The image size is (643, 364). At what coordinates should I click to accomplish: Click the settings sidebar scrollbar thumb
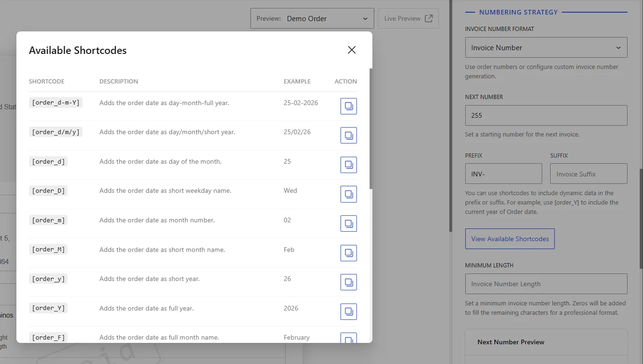[x=641, y=218]
